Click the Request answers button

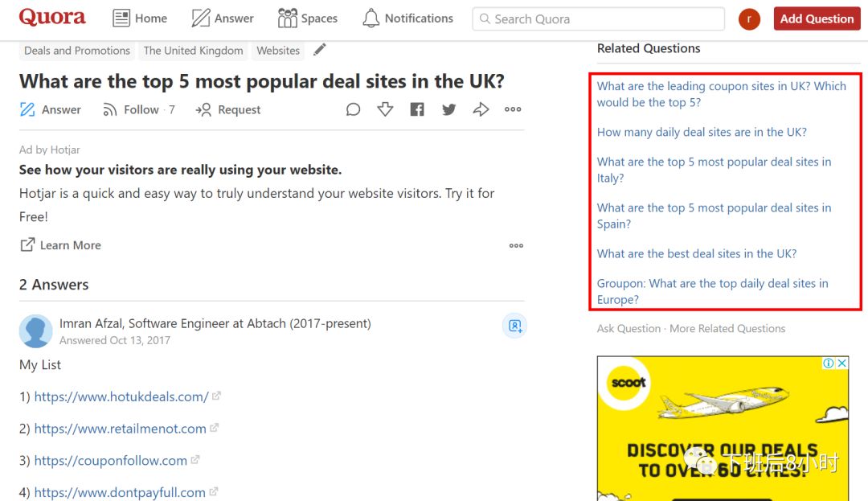[228, 109]
